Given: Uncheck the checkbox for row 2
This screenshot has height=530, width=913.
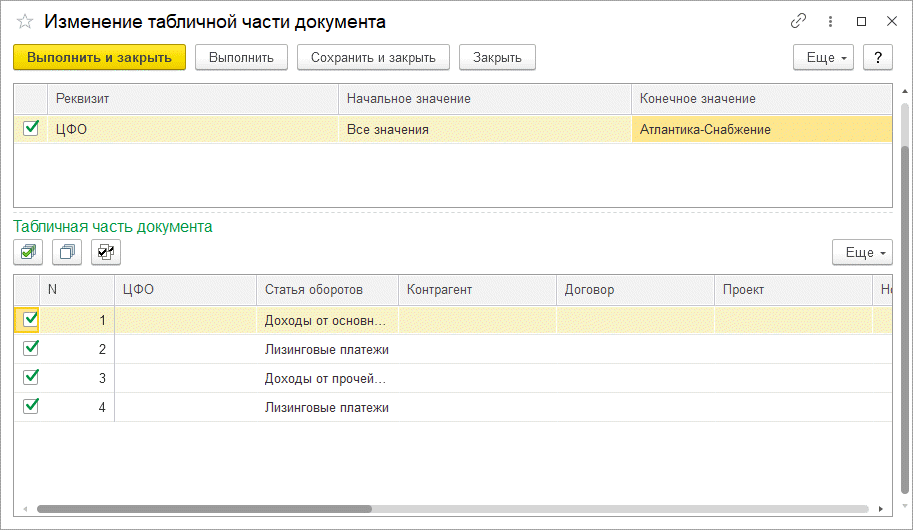Looking at the screenshot, I should (31, 348).
